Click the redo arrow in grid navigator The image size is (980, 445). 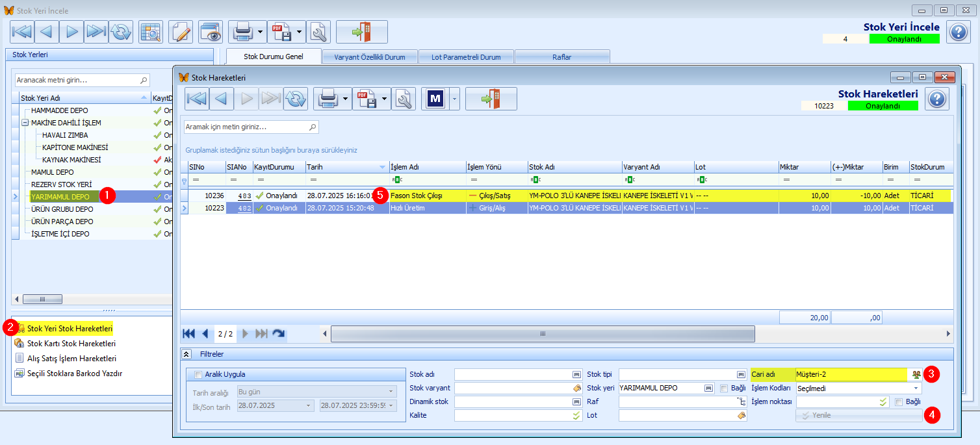pyautogui.click(x=279, y=334)
